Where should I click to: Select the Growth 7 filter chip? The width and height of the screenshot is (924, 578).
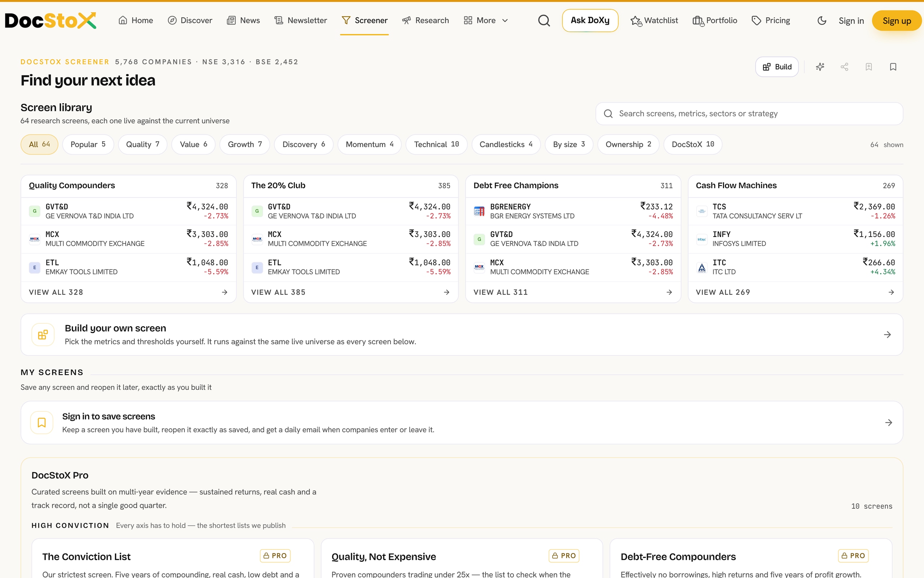tap(245, 144)
